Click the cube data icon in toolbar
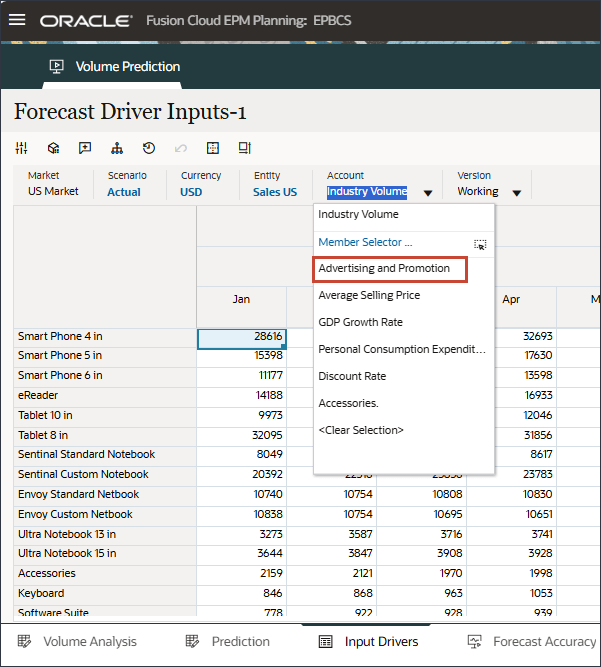This screenshot has width=601, height=667. pyautogui.click(x=54, y=148)
